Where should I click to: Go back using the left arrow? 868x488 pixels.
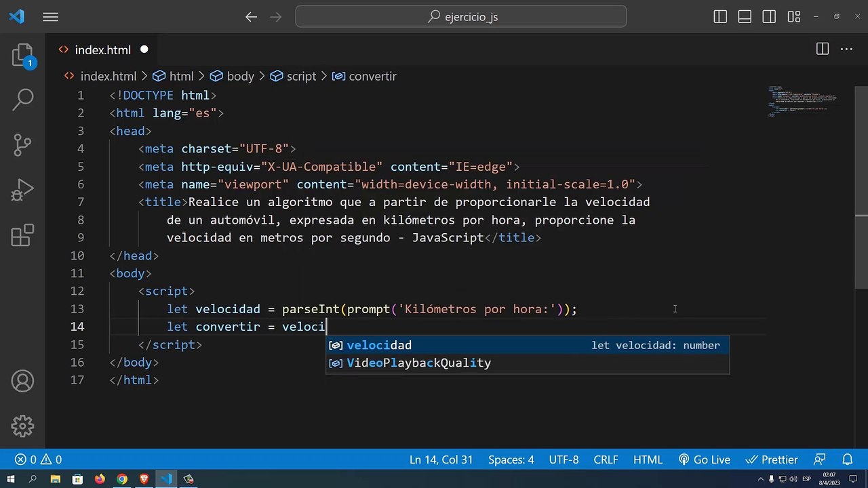pos(251,17)
